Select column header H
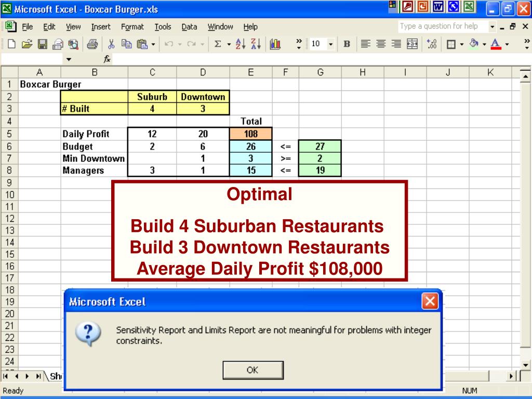This screenshot has width=532, height=399. pyautogui.click(x=363, y=72)
